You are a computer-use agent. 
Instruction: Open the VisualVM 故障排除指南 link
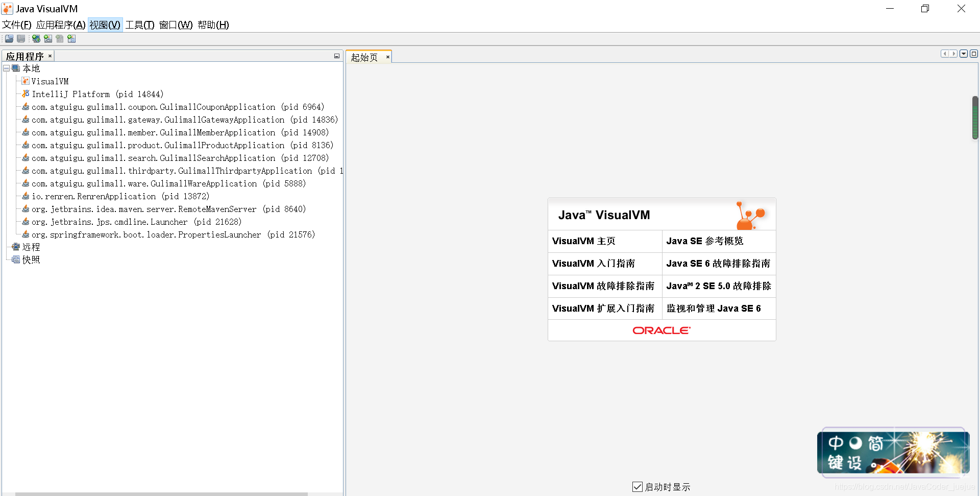pyautogui.click(x=603, y=286)
